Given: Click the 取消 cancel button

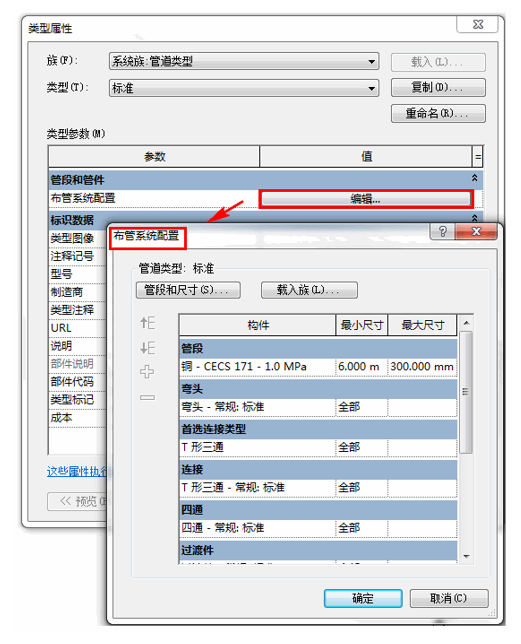Looking at the screenshot, I should 449,598.
